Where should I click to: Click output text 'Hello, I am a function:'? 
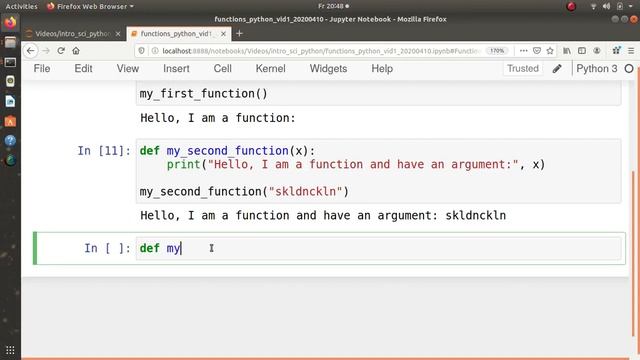pyautogui.click(x=218, y=118)
